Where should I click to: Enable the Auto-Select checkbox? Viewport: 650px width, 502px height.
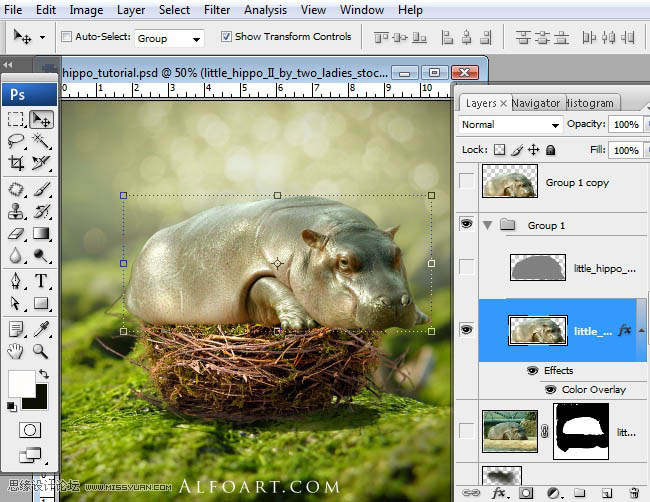tap(67, 37)
